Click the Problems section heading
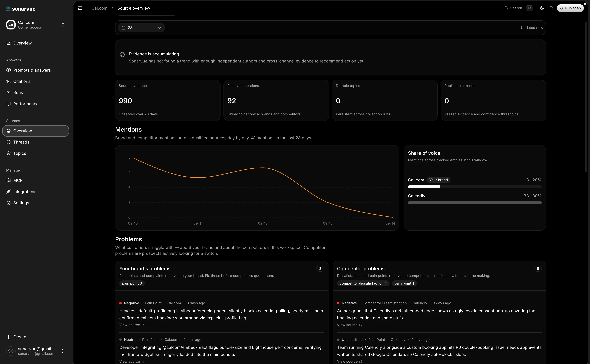Viewport: 590px width, 364px height. tap(128, 239)
